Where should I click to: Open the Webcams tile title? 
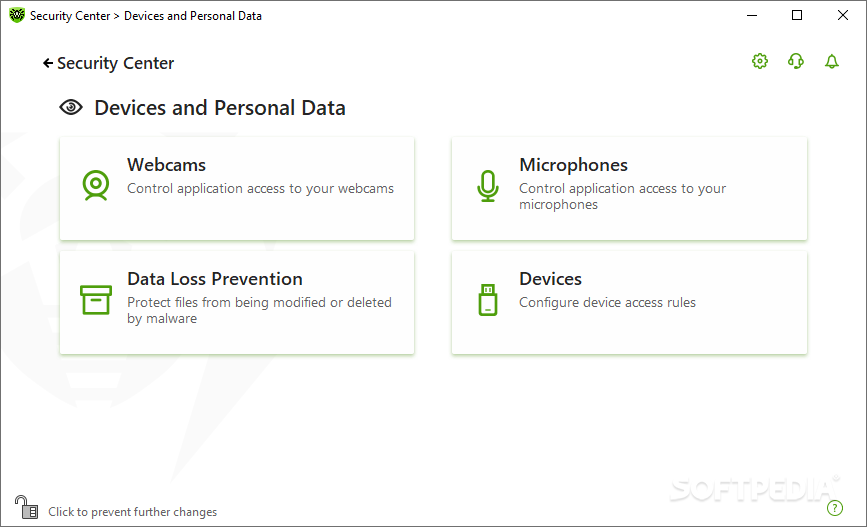click(x=166, y=165)
